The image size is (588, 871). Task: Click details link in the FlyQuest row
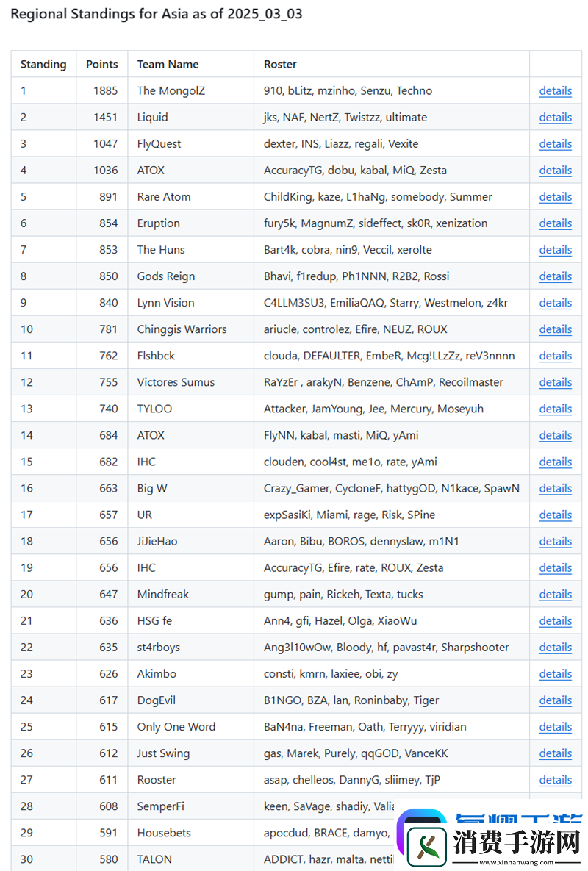pos(555,144)
